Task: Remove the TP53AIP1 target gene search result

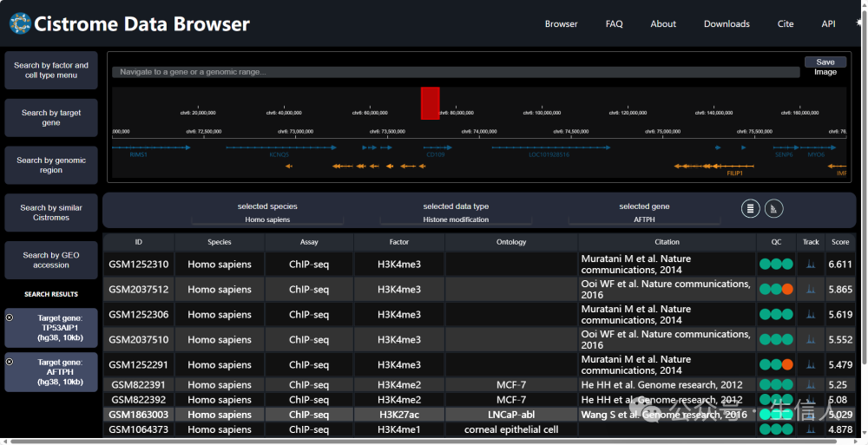Action: coord(10,317)
